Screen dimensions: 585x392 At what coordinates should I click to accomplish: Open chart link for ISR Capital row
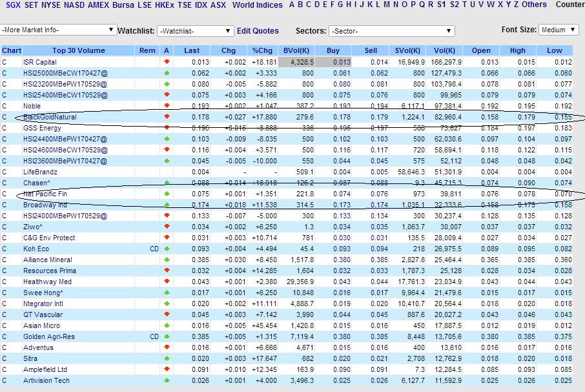(x=4, y=62)
